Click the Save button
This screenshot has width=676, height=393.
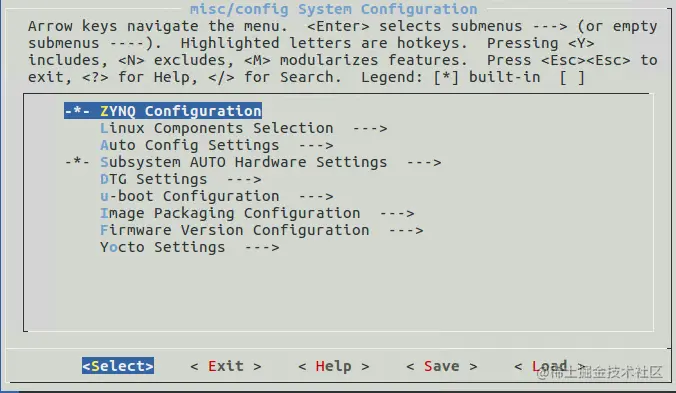(442, 366)
